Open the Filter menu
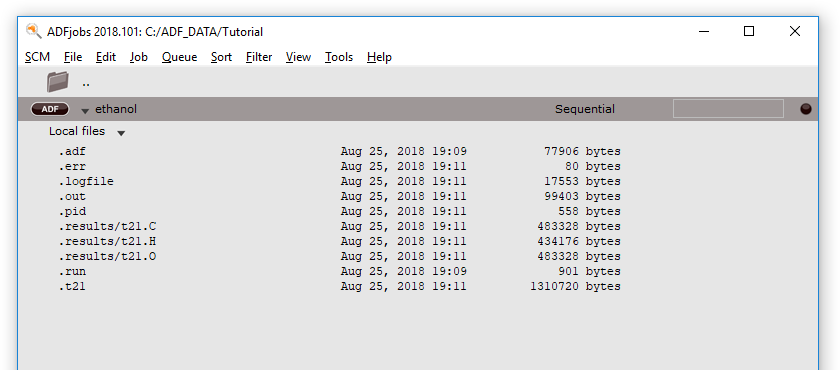The width and height of the screenshot is (840, 370). pyautogui.click(x=259, y=57)
